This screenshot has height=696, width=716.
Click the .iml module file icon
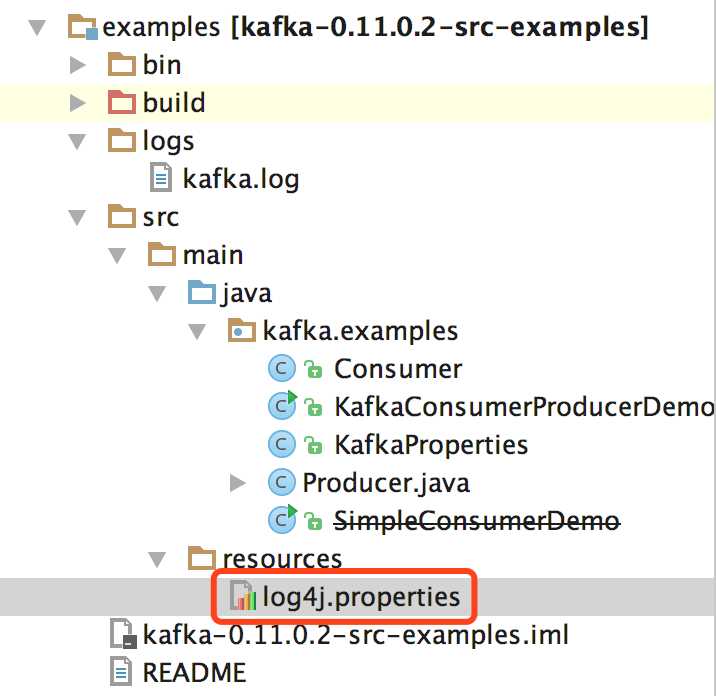point(122,634)
